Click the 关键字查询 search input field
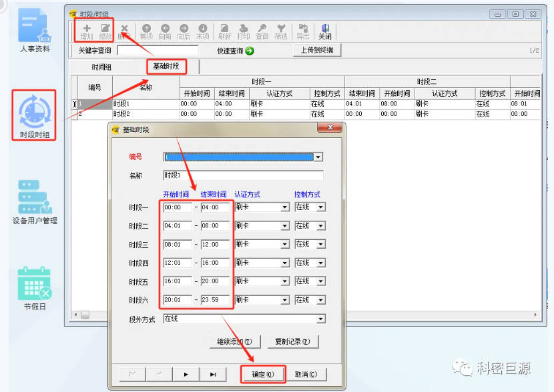 pos(158,51)
